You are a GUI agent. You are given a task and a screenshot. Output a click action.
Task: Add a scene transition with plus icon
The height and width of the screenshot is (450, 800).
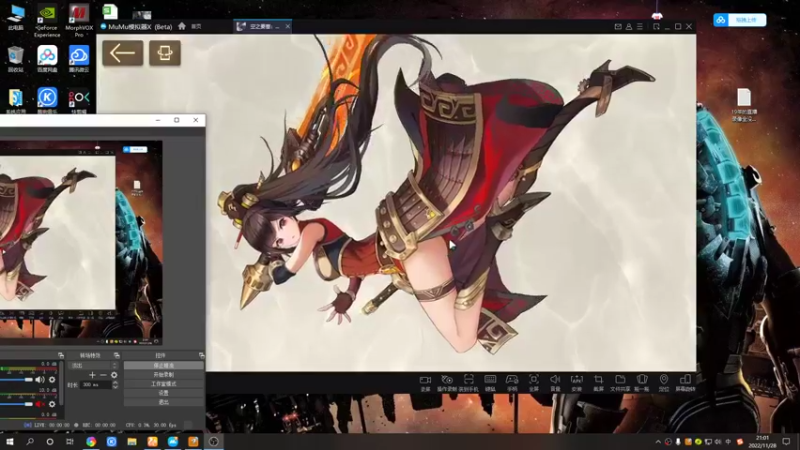92,375
